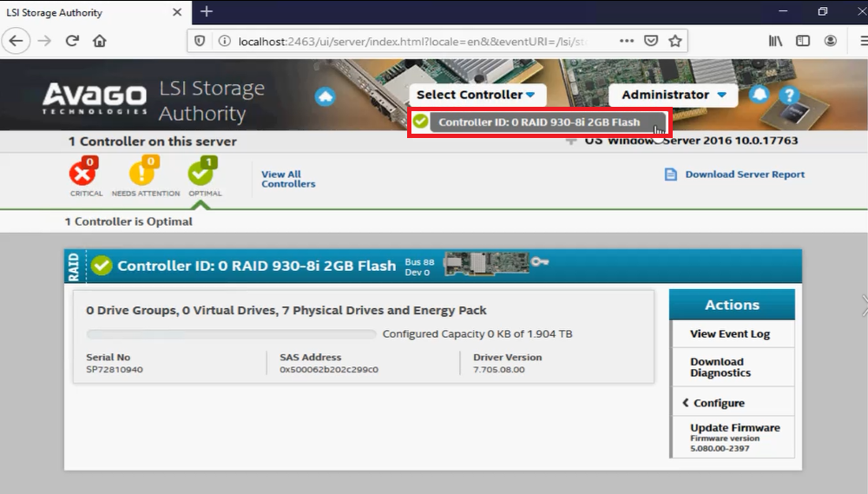The height and width of the screenshot is (494, 868).
Task: Click the controller card thumbnail image
Action: tap(484, 262)
